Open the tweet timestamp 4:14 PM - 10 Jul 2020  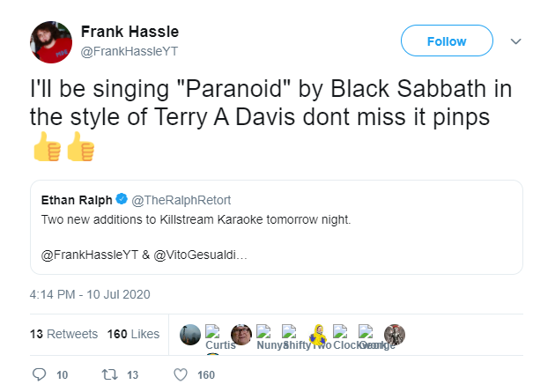(x=90, y=294)
